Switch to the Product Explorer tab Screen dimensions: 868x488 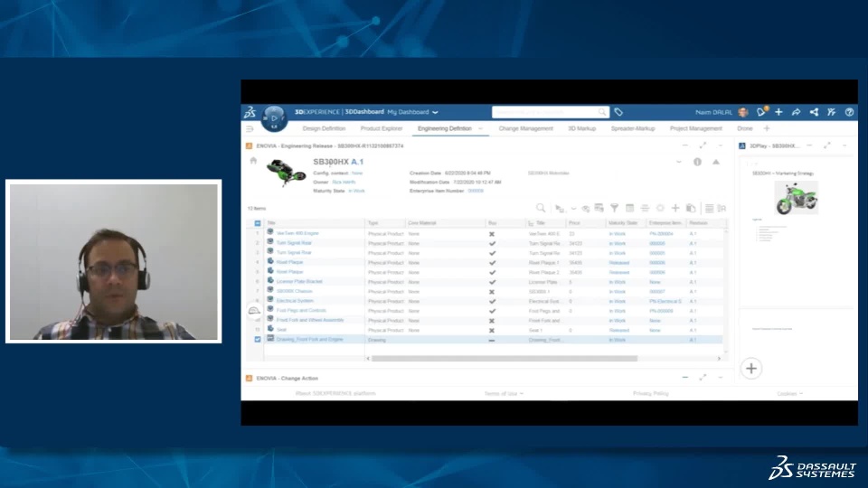click(382, 129)
